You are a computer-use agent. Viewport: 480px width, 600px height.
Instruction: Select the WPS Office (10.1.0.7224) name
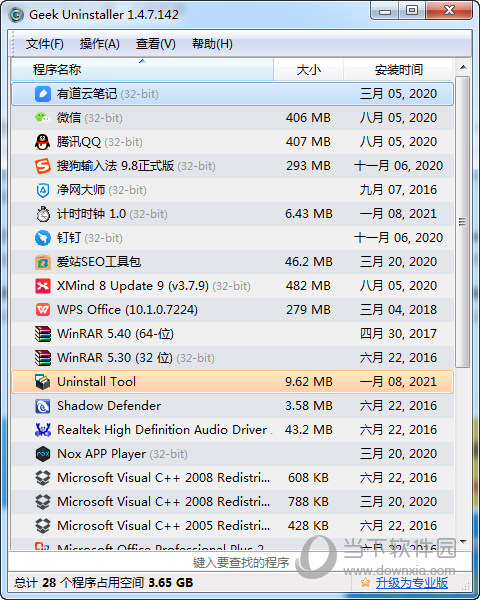point(127,310)
